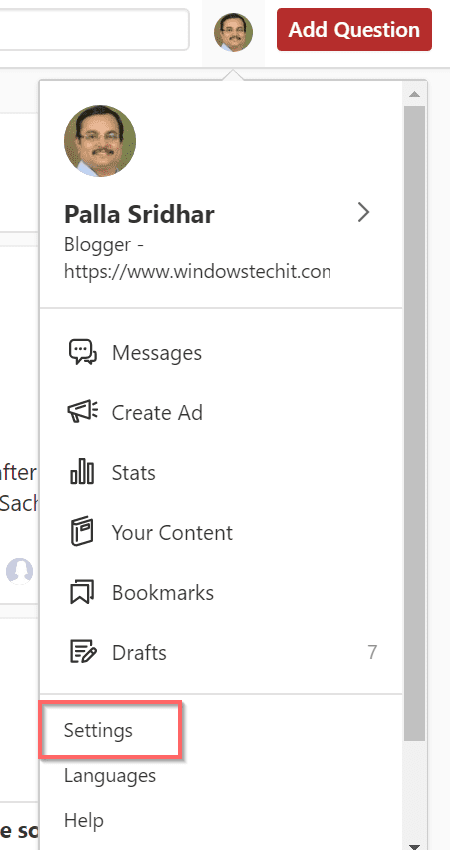This screenshot has height=850, width=450.
Task: Open the Help menu item
Action: click(84, 820)
